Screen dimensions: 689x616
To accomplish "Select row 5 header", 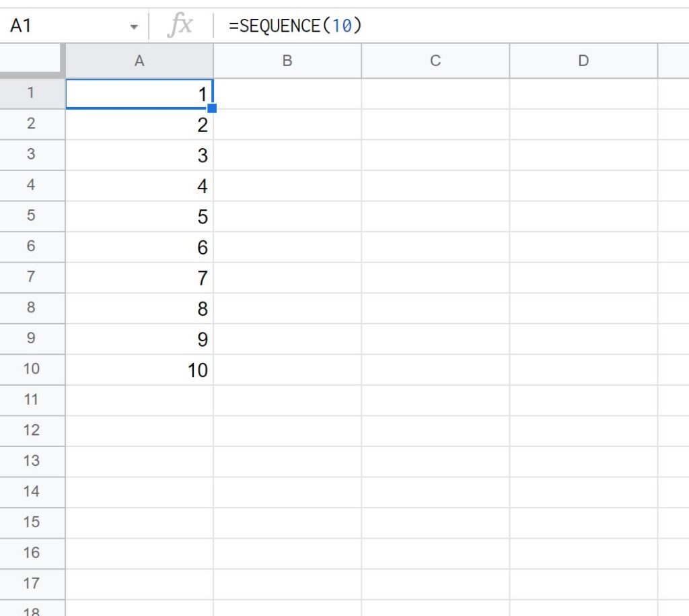I will [x=32, y=217].
